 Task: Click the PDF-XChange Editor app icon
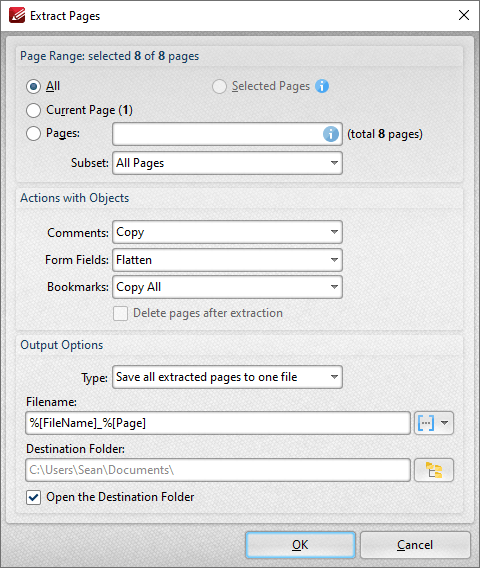(x=17, y=16)
